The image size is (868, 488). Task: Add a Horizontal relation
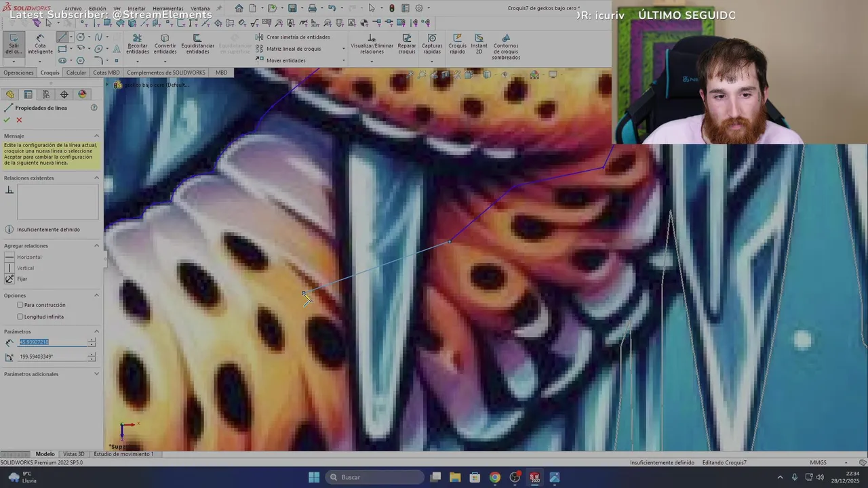pos(23,257)
